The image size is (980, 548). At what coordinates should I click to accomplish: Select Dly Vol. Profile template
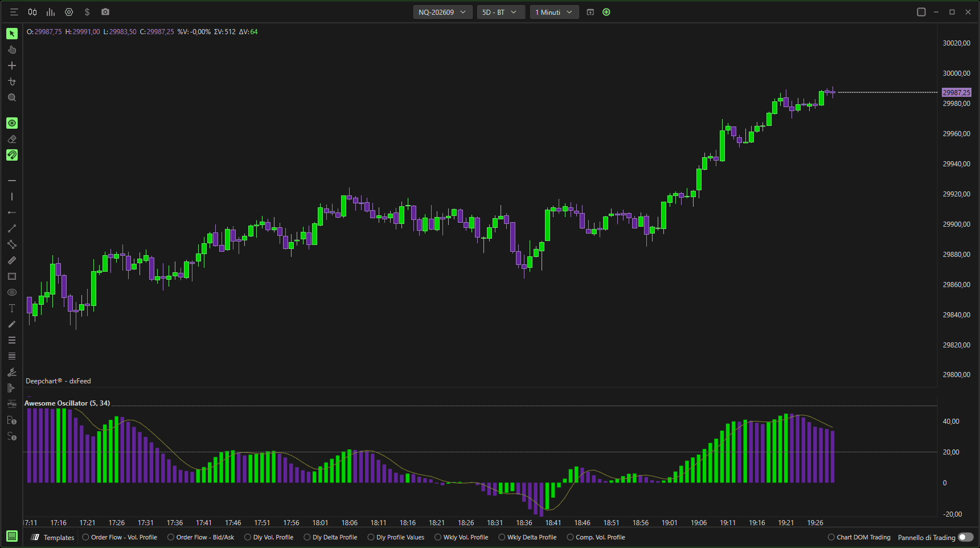pyautogui.click(x=269, y=537)
